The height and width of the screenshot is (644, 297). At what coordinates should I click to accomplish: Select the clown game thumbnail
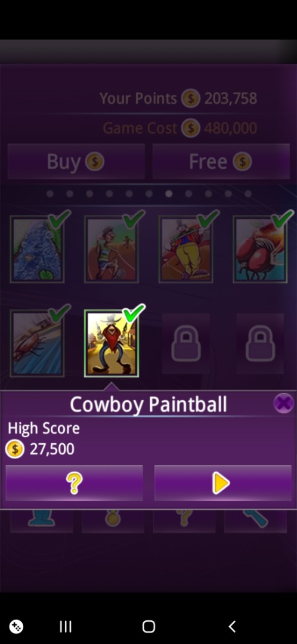pos(185,249)
